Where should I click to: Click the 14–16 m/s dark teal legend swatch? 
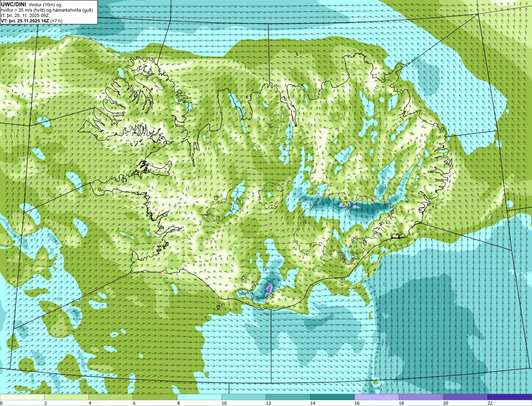[332, 397]
